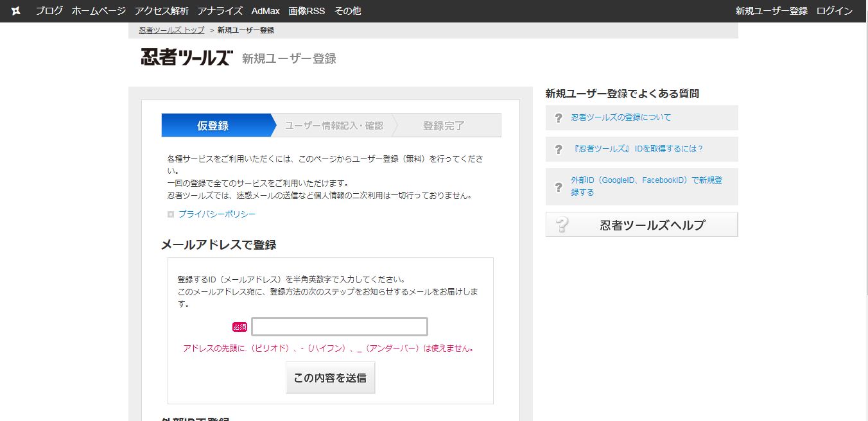
Task: Go to 忍者ツールズ トップ breadcrumb
Action: pyautogui.click(x=171, y=30)
